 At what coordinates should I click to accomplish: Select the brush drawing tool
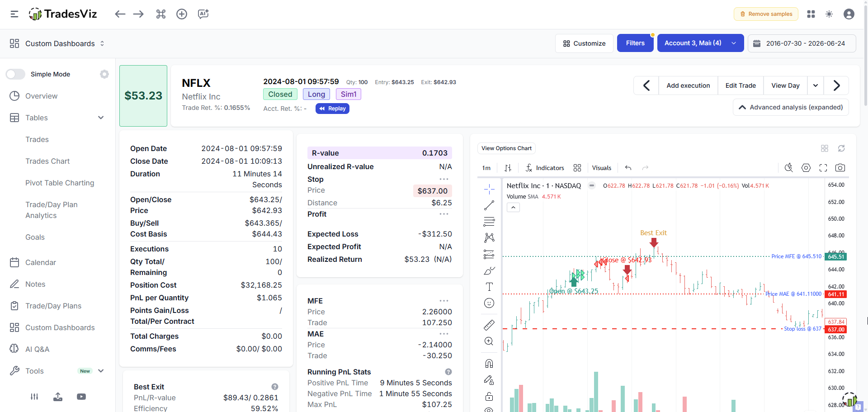(489, 270)
